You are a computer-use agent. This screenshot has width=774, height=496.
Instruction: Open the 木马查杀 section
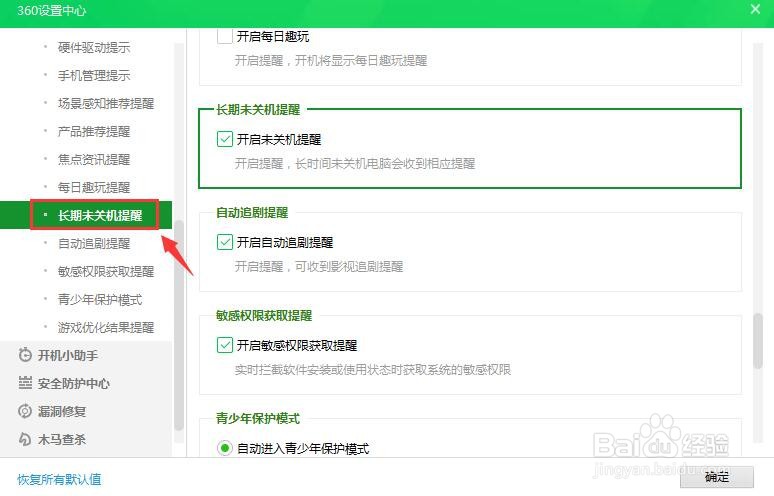pyautogui.click(x=62, y=439)
